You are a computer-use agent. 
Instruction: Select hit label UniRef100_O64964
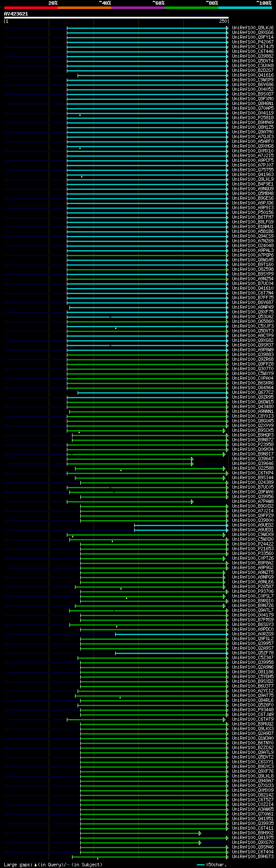(253, 387)
